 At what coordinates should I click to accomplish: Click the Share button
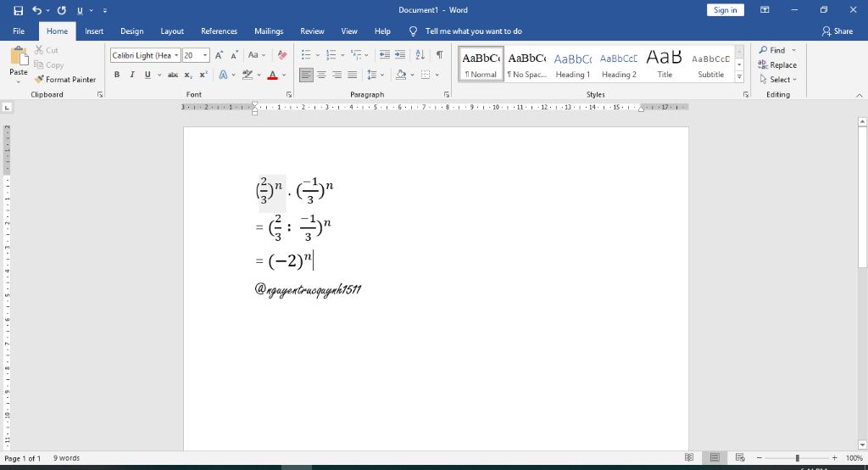pyautogui.click(x=837, y=31)
